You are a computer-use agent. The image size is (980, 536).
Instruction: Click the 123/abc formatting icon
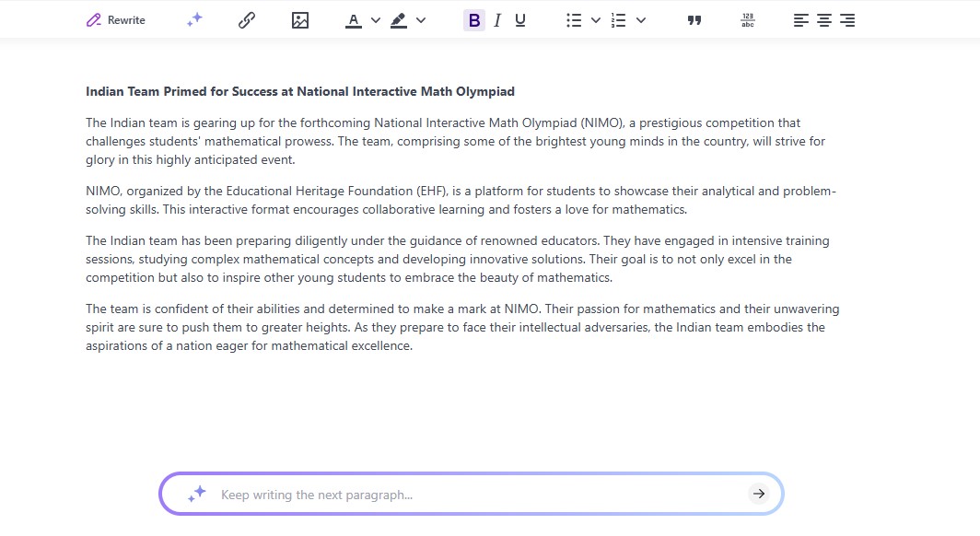(x=747, y=19)
